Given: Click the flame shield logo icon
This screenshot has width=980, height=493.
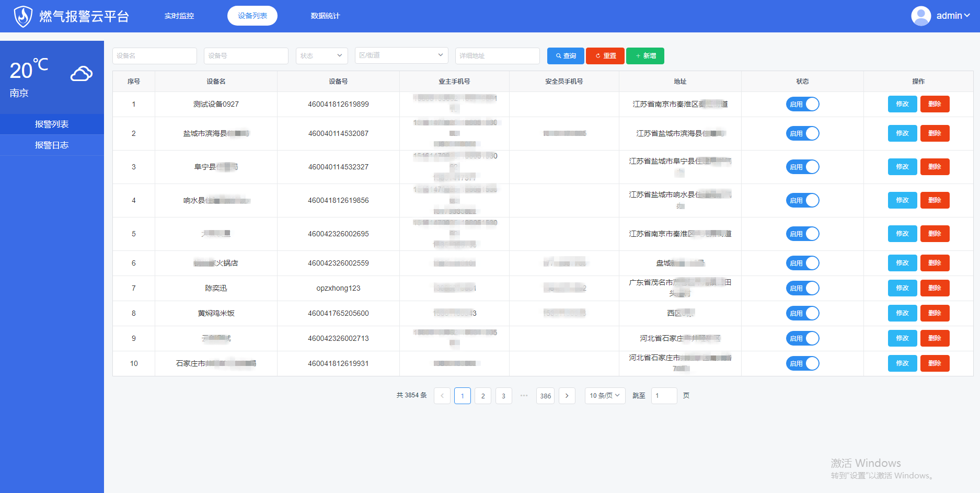Looking at the screenshot, I should [23, 16].
